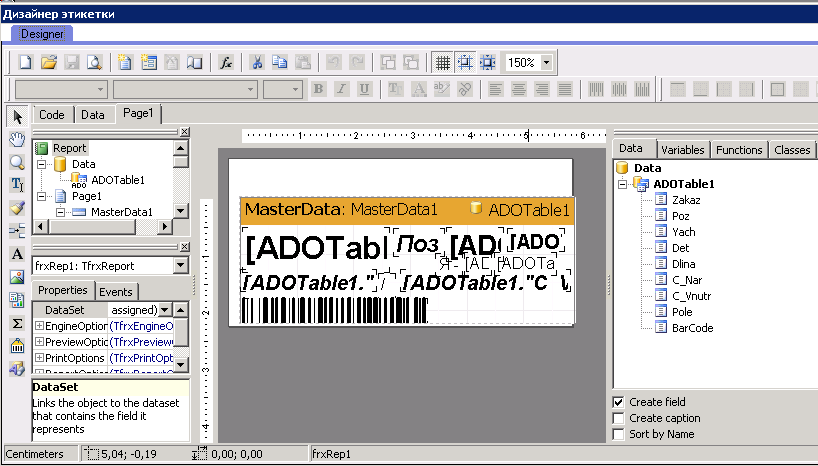
Task: Open the frxRep1 object selector dropdown
Action: (x=180, y=266)
